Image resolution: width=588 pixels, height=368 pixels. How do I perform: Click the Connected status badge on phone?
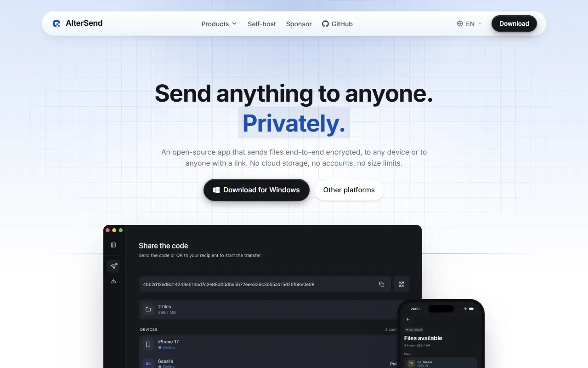coord(414,330)
